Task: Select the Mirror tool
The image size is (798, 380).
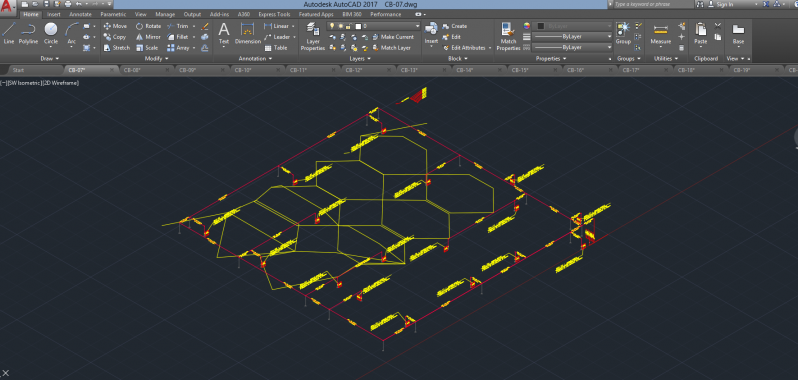Action: [149, 37]
